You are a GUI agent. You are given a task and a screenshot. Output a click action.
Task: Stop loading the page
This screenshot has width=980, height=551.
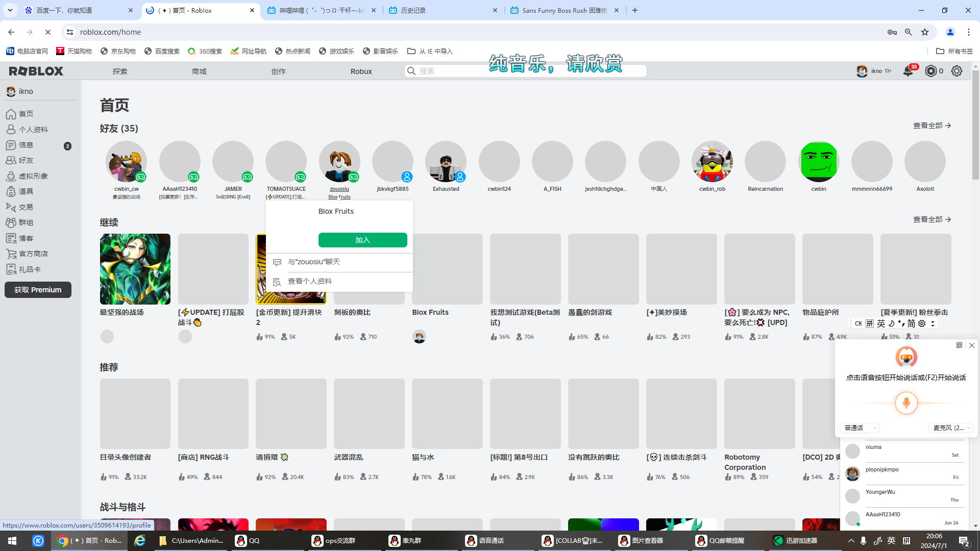pyautogui.click(x=48, y=32)
